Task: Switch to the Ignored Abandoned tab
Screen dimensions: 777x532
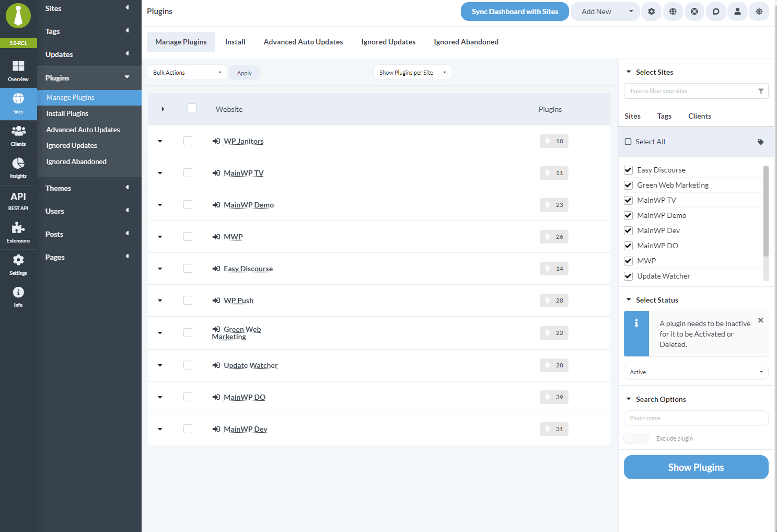Action: coord(466,42)
